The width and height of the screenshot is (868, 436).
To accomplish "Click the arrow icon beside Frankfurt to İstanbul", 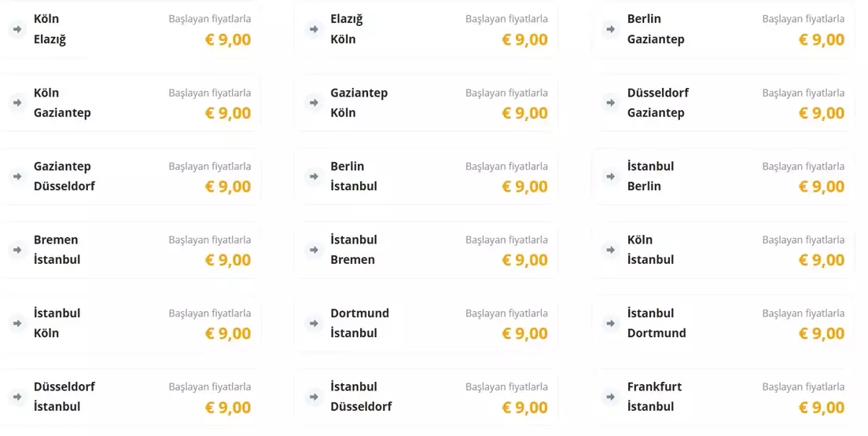I will pyautogui.click(x=610, y=397).
